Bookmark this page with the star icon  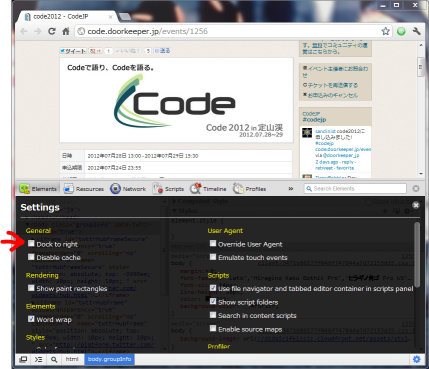386,31
